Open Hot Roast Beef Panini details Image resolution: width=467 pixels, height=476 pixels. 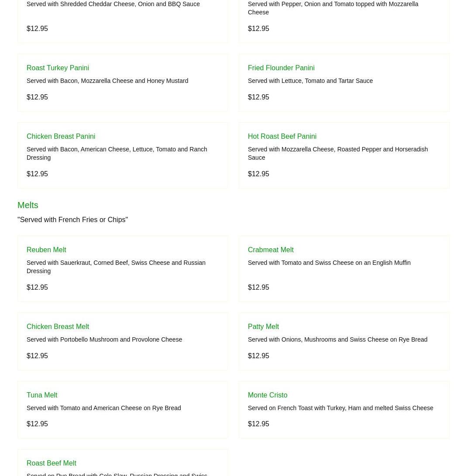click(282, 137)
